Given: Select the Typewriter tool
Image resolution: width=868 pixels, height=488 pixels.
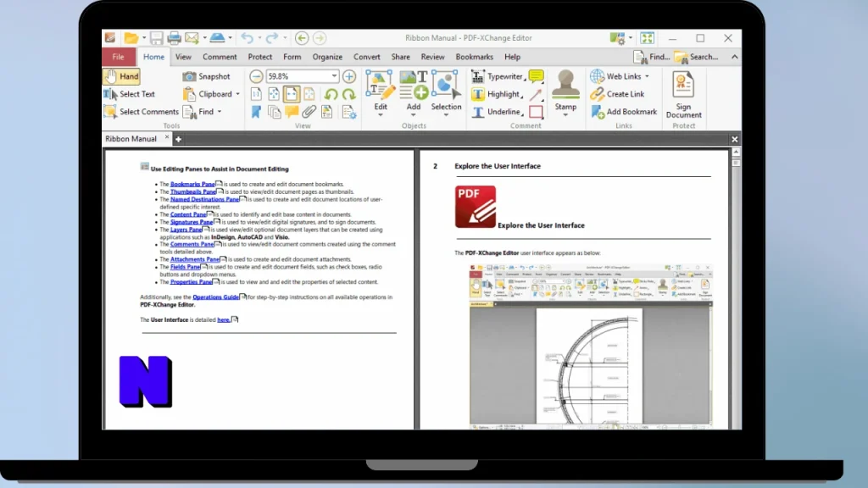Looking at the screenshot, I should coord(497,76).
